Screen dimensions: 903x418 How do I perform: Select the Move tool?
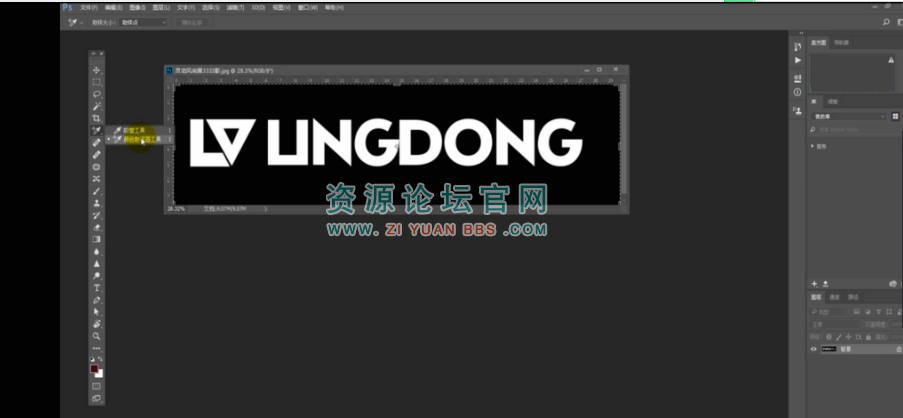tap(96, 70)
